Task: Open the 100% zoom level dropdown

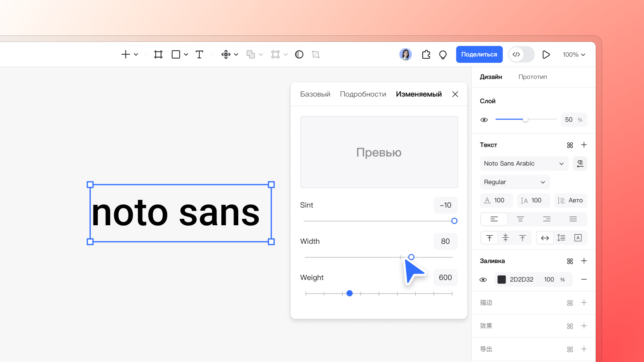Action: (x=574, y=54)
